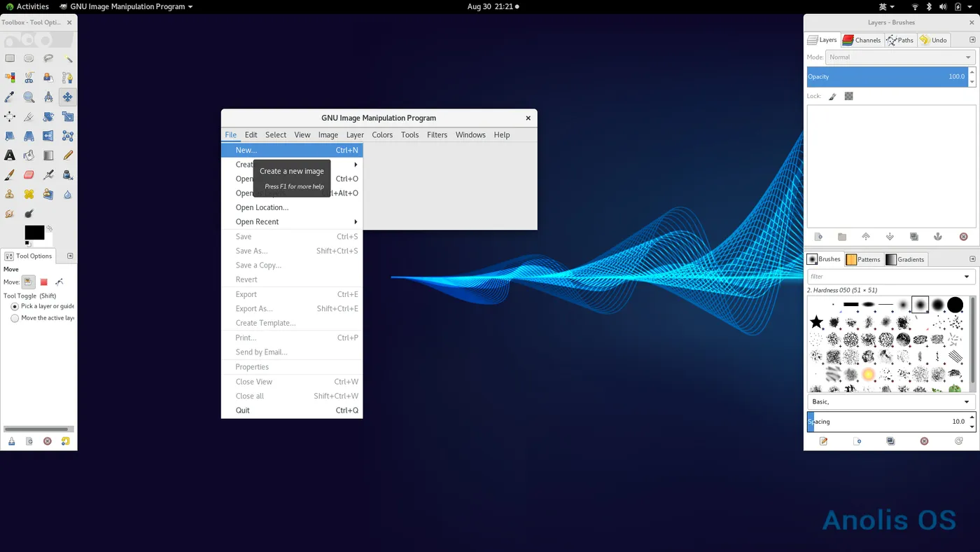Choose New... from the File menu
The height and width of the screenshot is (552, 980).
pyautogui.click(x=292, y=150)
